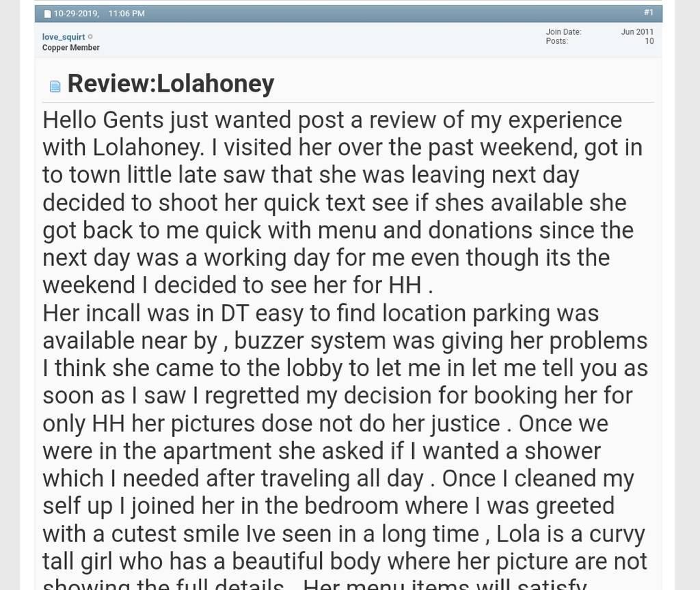Click the divider line under the title

click(x=349, y=103)
